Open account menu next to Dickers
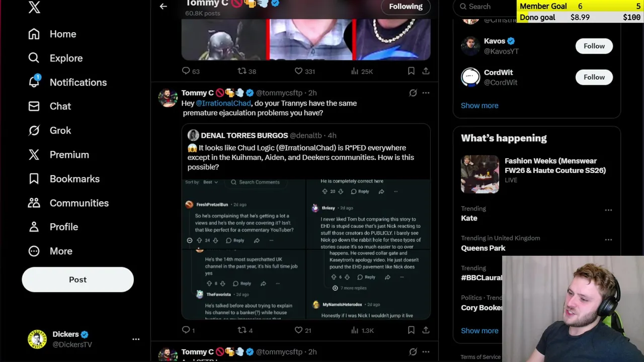Image resolution: width=644 pixels, height=362 pixels. 136,339
